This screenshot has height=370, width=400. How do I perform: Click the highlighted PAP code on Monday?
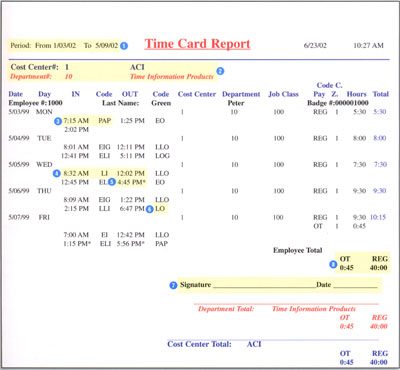point(104,121)
